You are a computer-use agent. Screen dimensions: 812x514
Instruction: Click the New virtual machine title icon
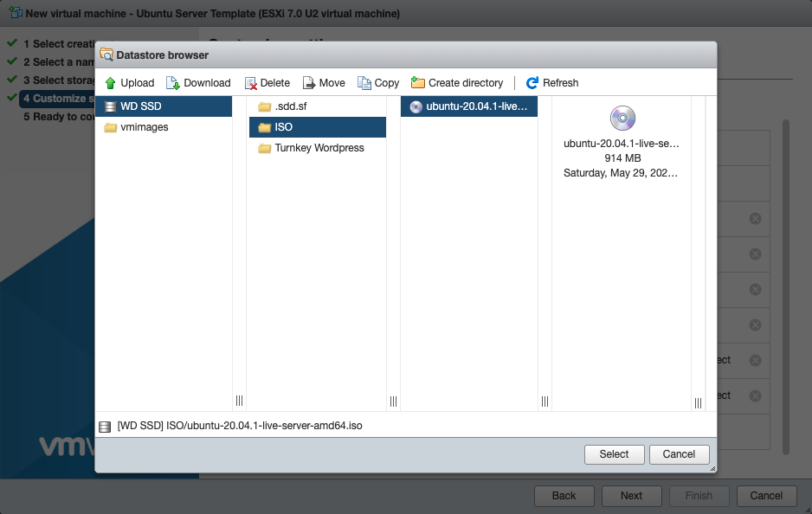tap(16, 13)
